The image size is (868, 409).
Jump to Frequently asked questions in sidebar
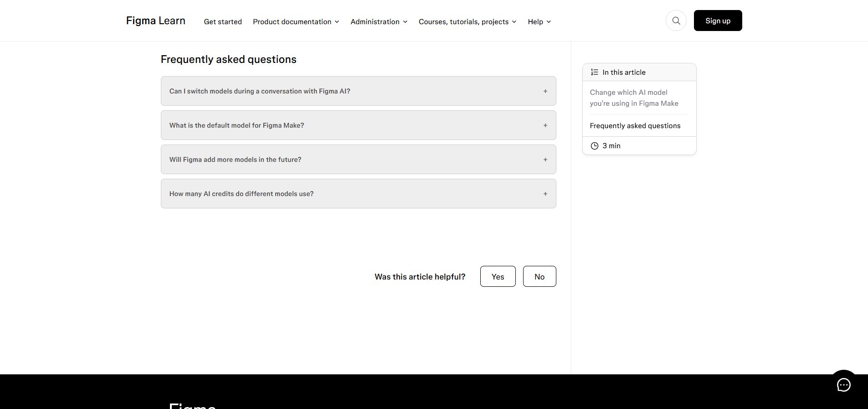click(x=635, y=126)
